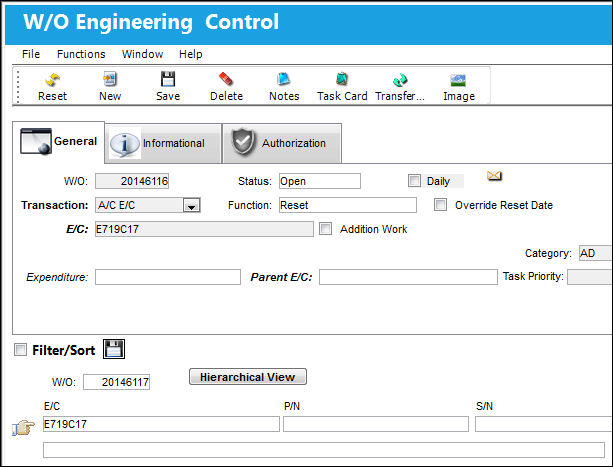This screenshot has height=467, width=613.
Task: Click the Parent E/C input field
Action: (408, 277)
